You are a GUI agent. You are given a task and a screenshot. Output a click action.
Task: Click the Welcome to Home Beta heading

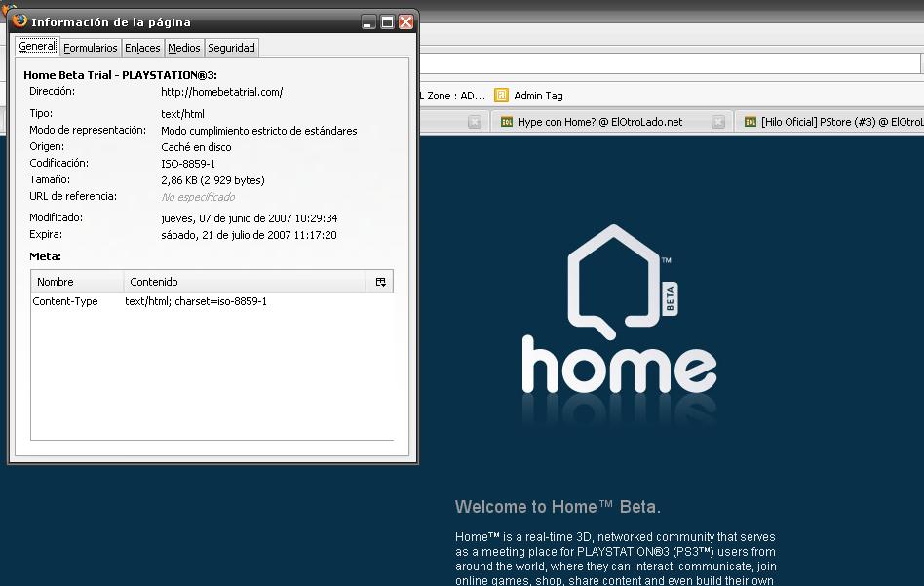point(558,507)
